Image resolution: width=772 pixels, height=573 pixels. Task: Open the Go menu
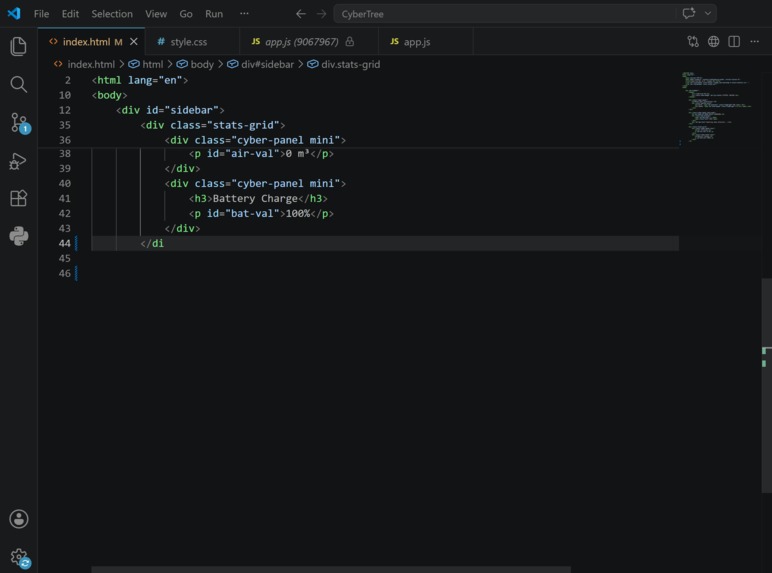coord(186,14)
